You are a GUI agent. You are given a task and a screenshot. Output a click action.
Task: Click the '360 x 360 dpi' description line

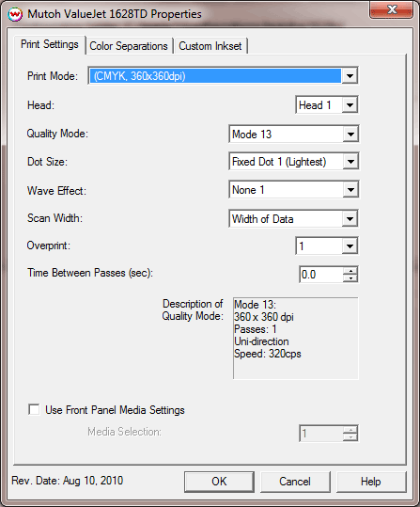[264, 317]
